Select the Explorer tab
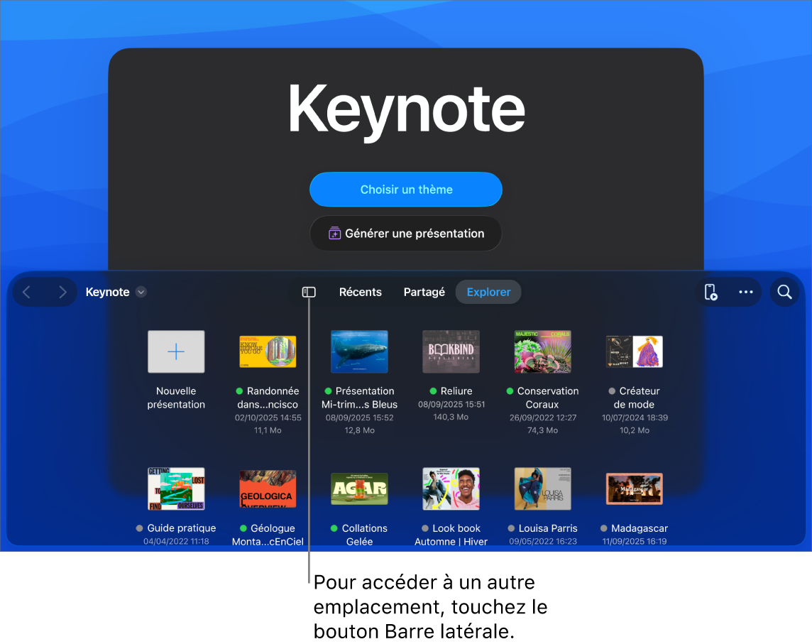The height and width of the screenshot is (644, 812). click(x=488, y=293)
